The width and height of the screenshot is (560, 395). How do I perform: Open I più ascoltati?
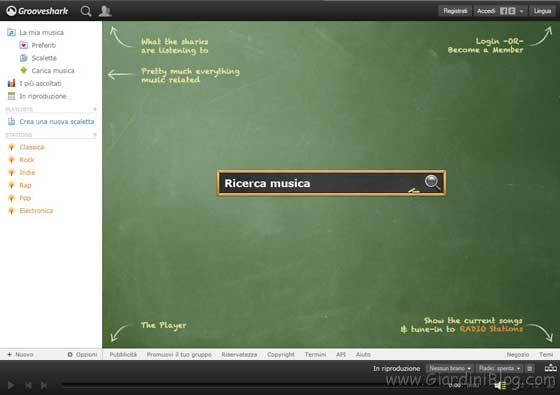tap(40, 84)
